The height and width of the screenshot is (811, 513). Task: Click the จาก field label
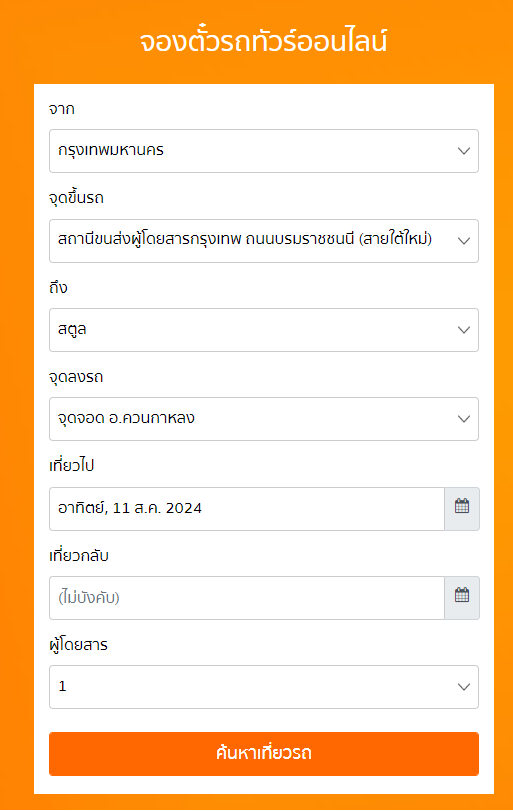pos(62,109)
